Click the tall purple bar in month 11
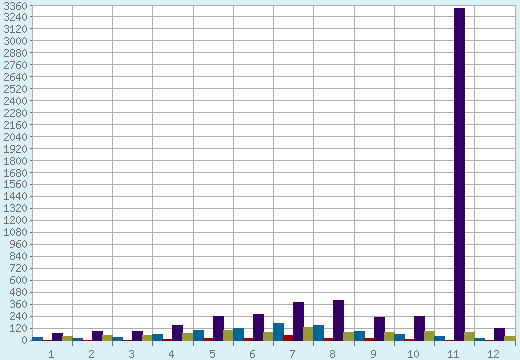The image size is (520, 360). 459,174
